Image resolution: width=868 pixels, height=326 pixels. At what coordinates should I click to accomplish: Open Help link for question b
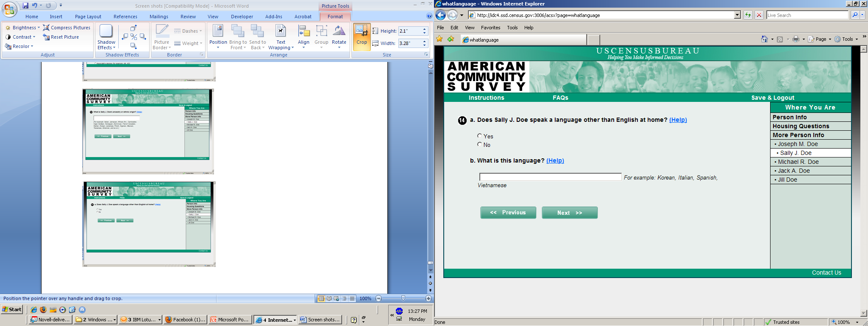click(x=555, y=160)
